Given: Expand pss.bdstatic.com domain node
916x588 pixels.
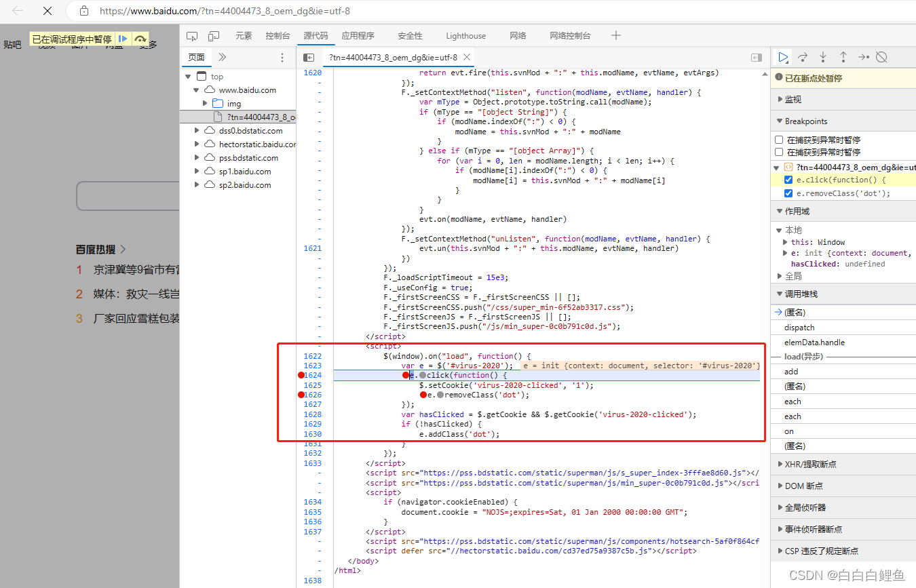Looking at the screenshot, I should 197,157.
